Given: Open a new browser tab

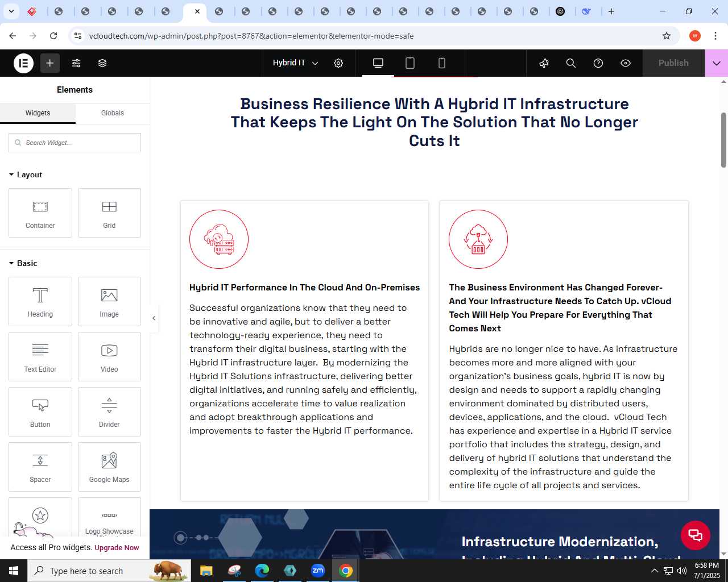Looking at the screenshot, I should tap(611, 11).
